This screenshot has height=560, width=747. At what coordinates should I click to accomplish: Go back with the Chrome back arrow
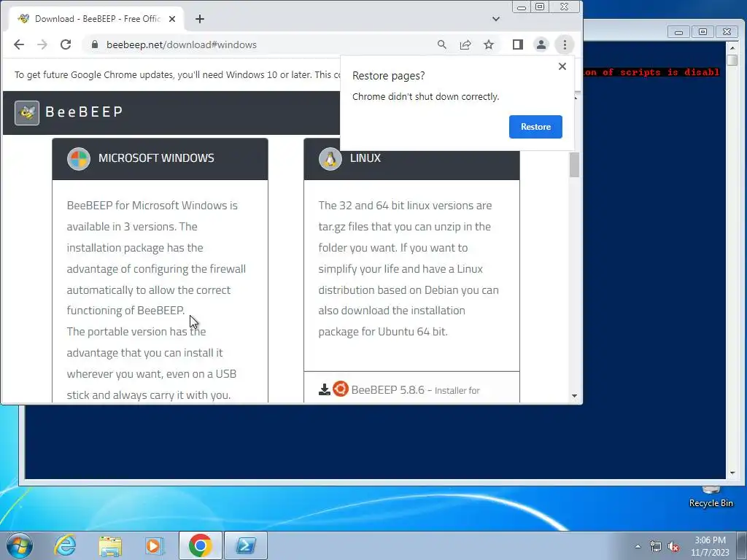pyautogui.click(x=18, y=44)
